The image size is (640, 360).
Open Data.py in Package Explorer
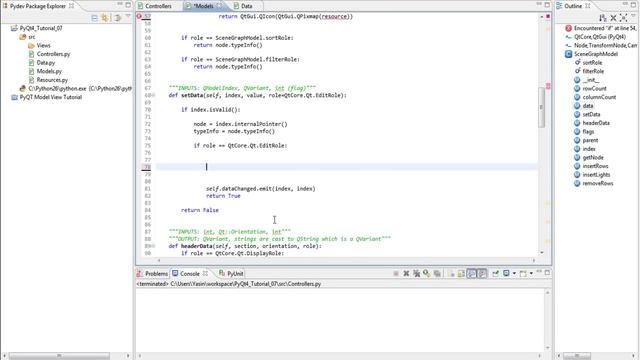[x=45, y=62]
